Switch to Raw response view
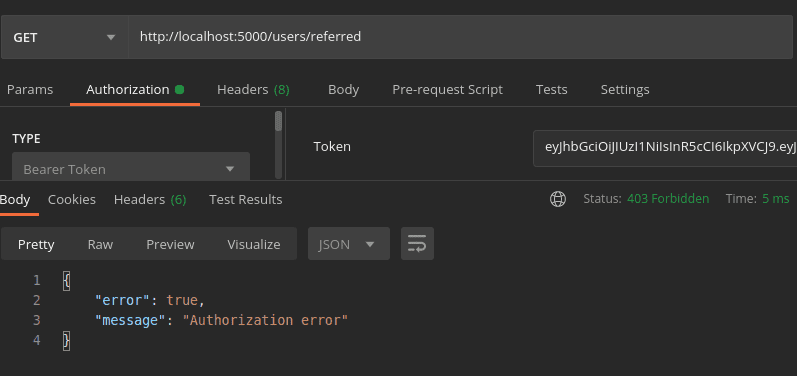 click(100, 244)
